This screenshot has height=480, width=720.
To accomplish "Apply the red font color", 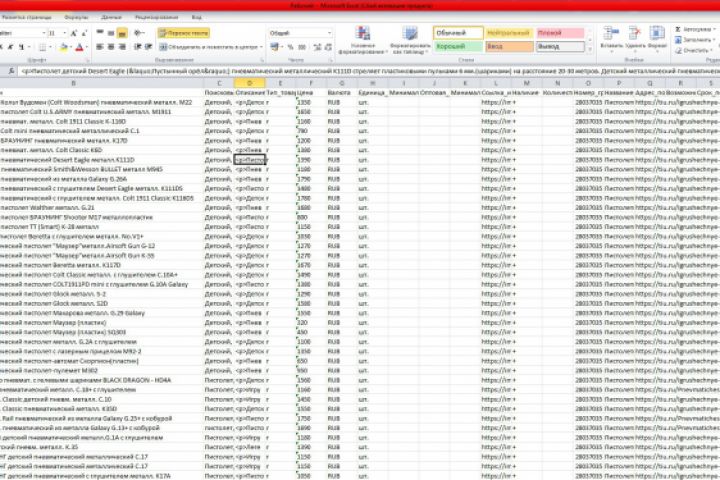I will (79, 47).
